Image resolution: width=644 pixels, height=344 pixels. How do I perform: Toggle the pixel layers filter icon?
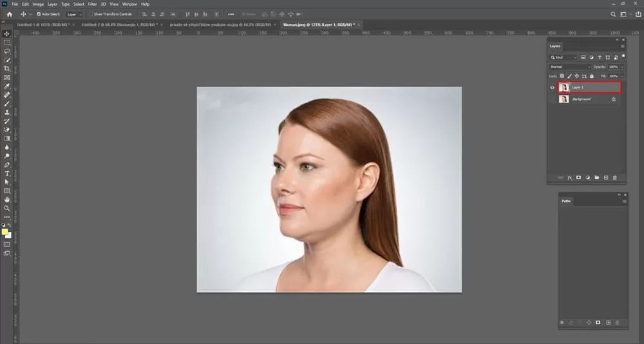coord(583,57)
